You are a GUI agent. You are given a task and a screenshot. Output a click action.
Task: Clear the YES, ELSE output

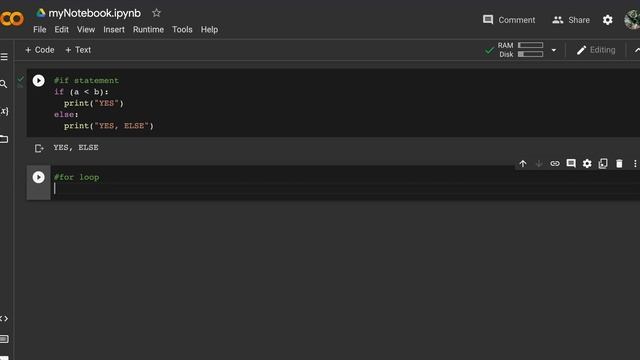tap(39, 148)
